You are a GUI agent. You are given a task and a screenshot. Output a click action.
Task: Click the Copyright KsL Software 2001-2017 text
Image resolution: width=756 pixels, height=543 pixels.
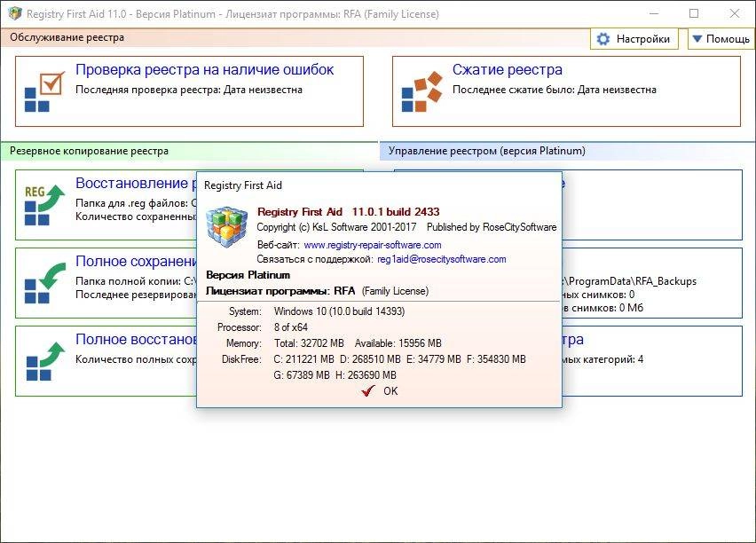(x=336, y=227)
